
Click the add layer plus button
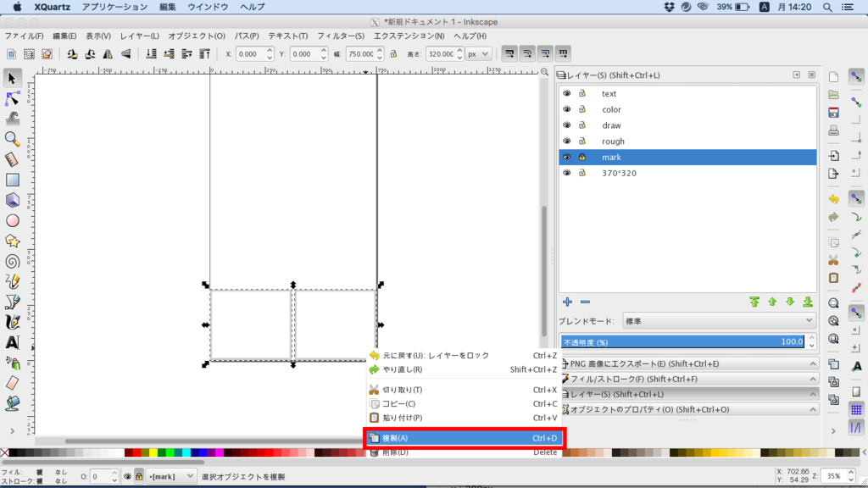[567, 302]
